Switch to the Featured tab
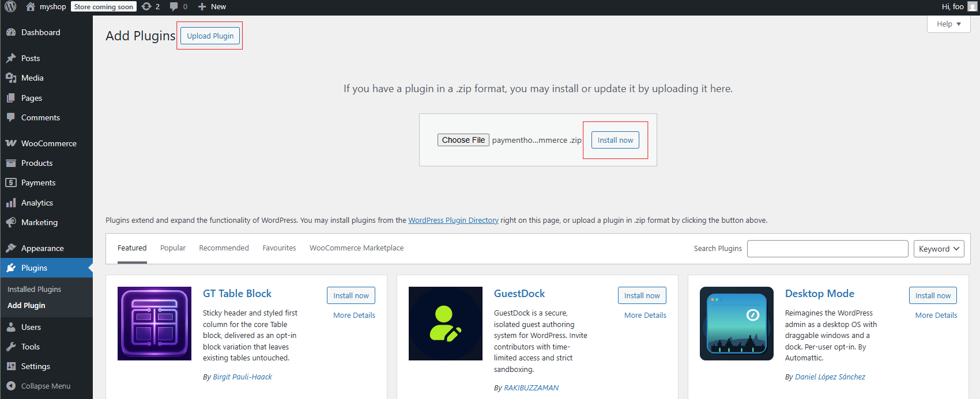Screen dimensions: 980x399 point(132,248)
